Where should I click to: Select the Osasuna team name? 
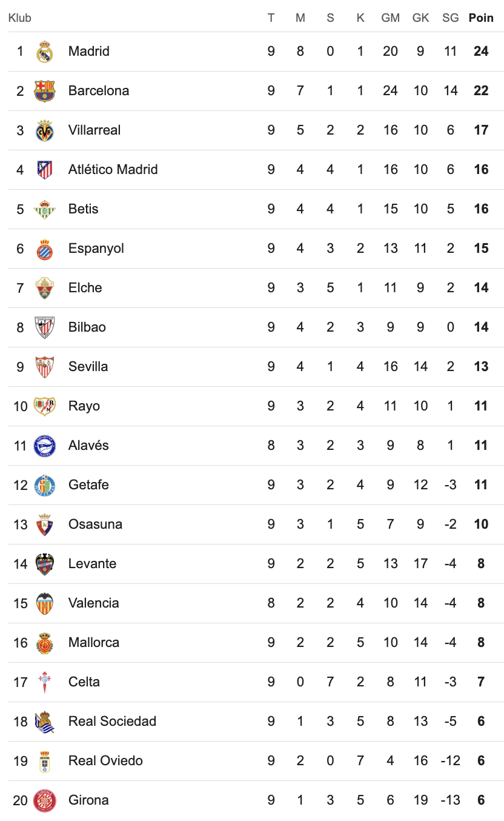coord(95,524)
